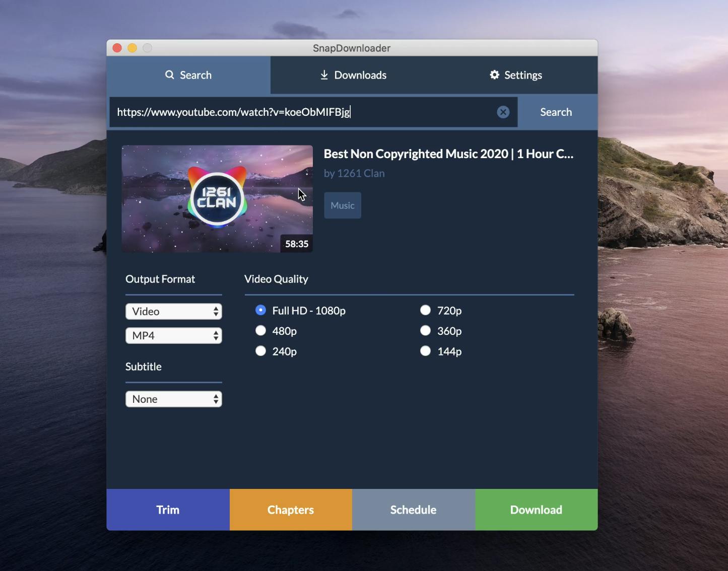
Task: Click the 1261 Clan video thumbnail
Action: pos(217,198)
